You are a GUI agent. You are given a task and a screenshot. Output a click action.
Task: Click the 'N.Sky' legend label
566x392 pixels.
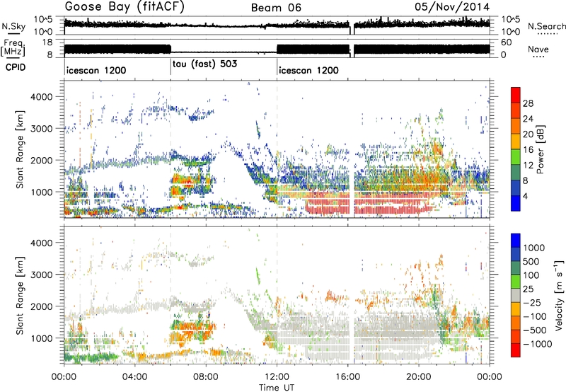pos(13,26)
